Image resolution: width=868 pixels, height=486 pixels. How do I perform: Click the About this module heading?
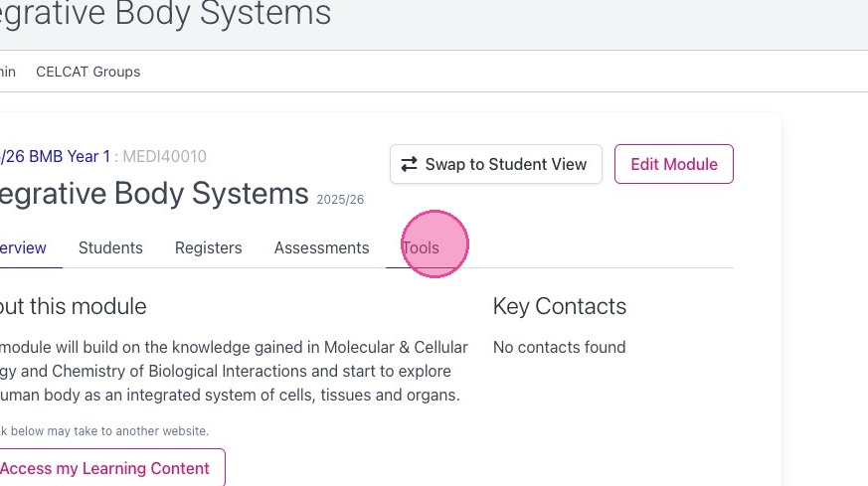[72, 306]
